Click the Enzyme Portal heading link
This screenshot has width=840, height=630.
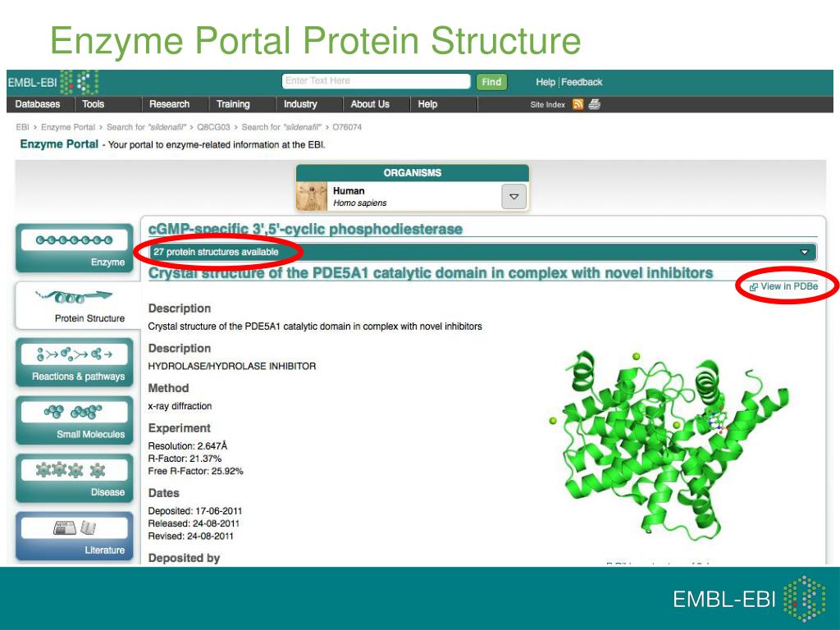coord(59,144)
